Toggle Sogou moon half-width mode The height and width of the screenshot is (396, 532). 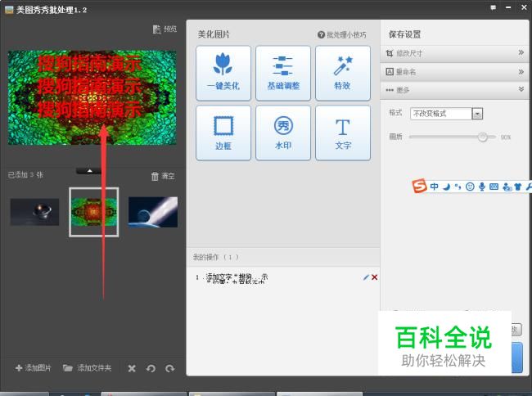pos(447,187)
